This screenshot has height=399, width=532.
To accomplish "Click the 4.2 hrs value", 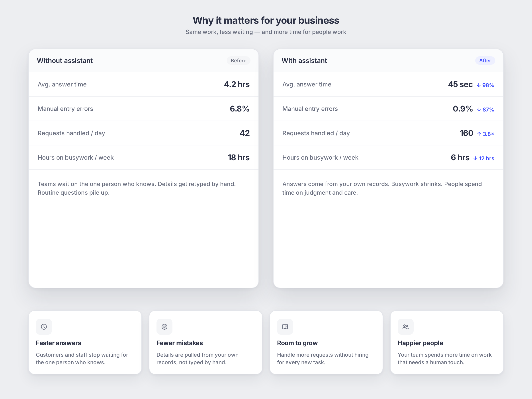I will (237, 84).
